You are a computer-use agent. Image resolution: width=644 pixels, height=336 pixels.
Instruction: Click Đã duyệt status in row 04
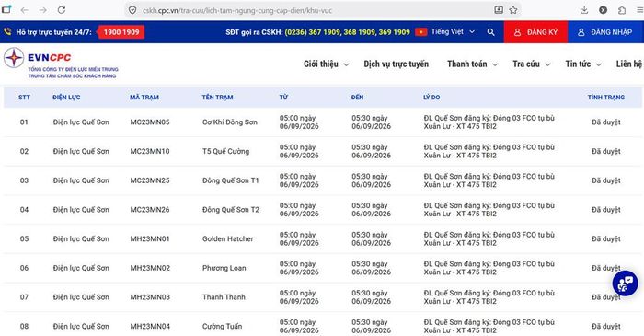(605, 210)
